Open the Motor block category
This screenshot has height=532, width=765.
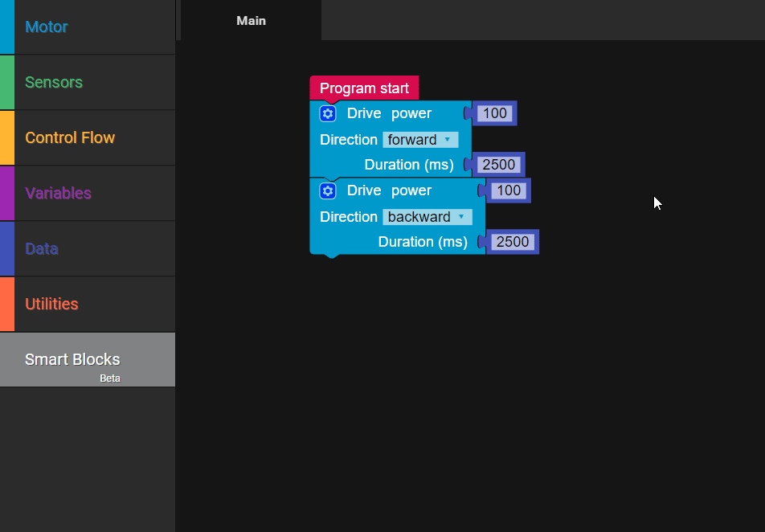88,27
